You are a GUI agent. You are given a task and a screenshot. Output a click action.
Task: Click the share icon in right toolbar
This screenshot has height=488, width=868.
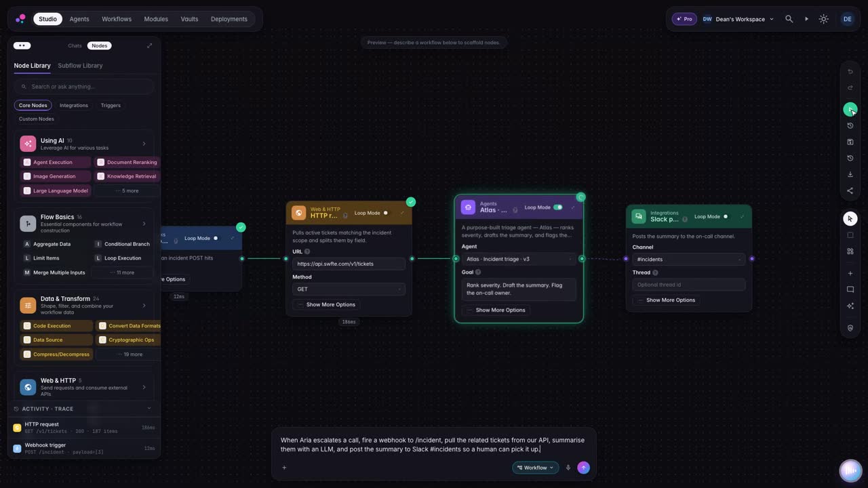pyautogui.click(x=850, y=190)
